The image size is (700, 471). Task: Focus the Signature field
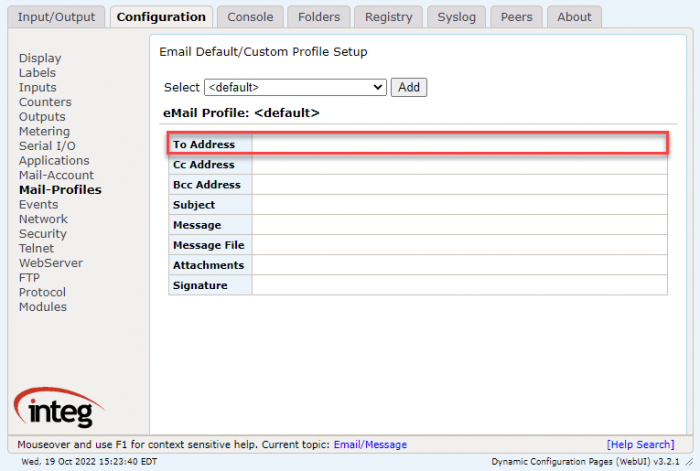point(459,285)
